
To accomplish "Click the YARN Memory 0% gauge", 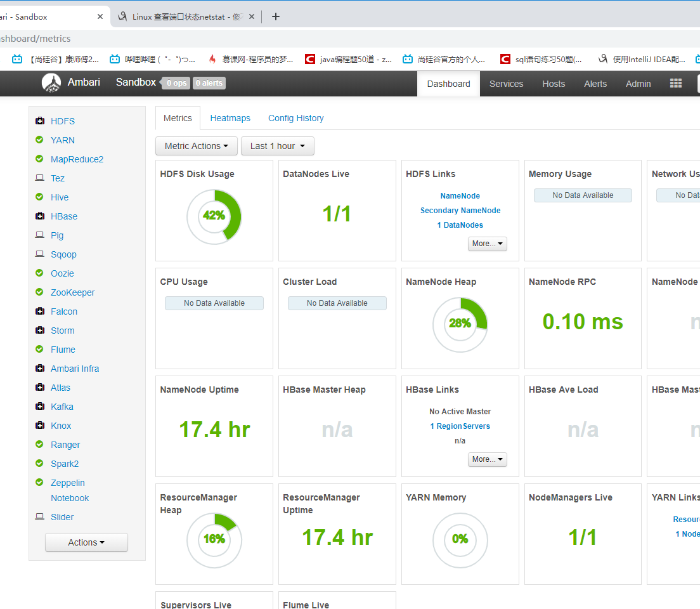I will click(460, 540).
